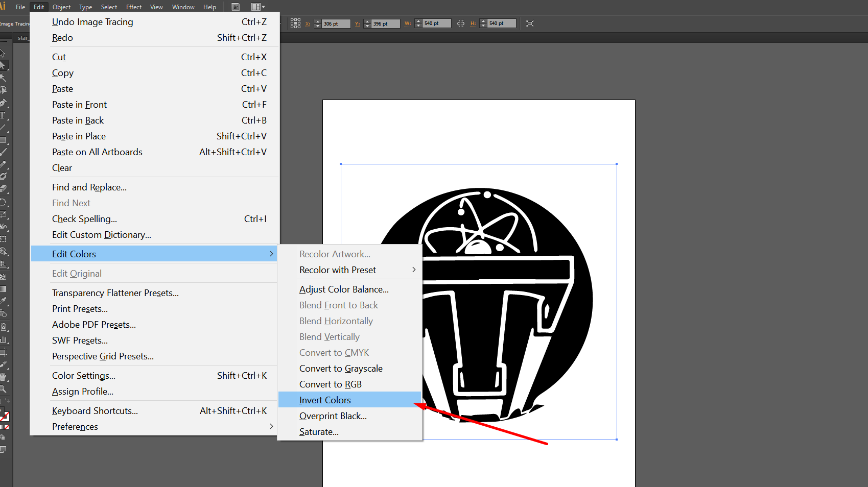
Task: Click the W width stepper arrows
Action: pyautogui.click(x=418, y=23)
